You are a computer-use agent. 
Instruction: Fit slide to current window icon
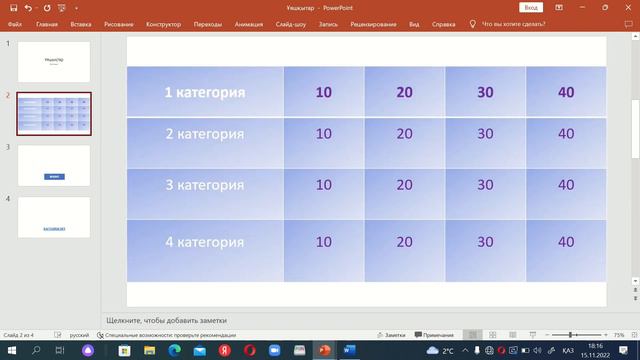point(634,335)
